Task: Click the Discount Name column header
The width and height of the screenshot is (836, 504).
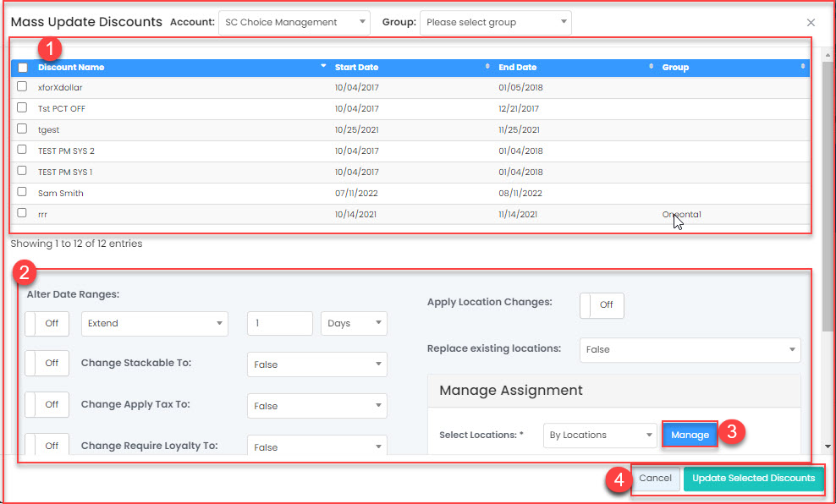Action: click(71, 67)
